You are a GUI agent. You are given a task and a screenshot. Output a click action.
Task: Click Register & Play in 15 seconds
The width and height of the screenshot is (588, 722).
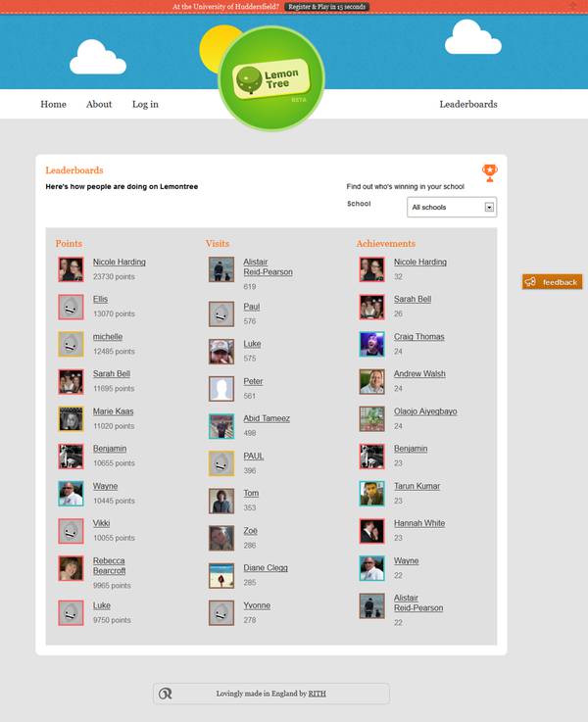pos(327,7)
